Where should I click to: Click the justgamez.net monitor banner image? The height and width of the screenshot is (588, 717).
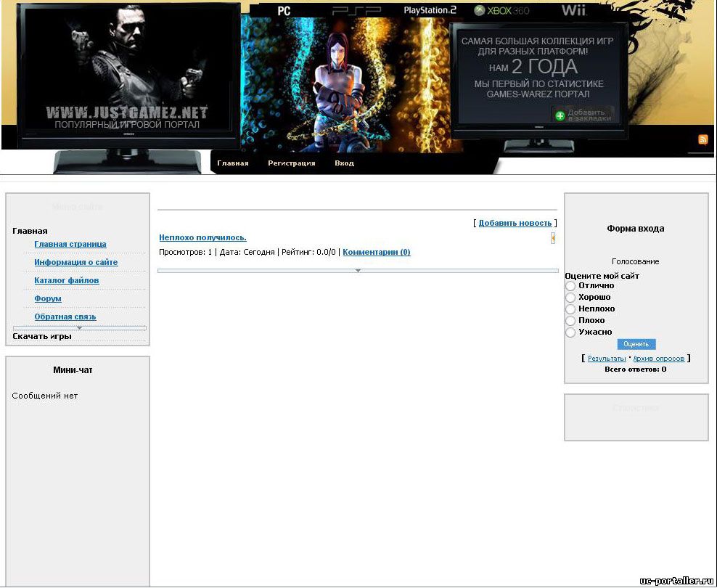click(x=128, y=76)
